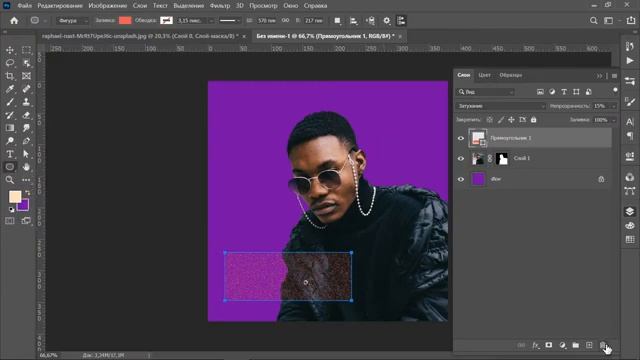
Task: Click the zoom level 66,67% field
Action: pos(49,356)
